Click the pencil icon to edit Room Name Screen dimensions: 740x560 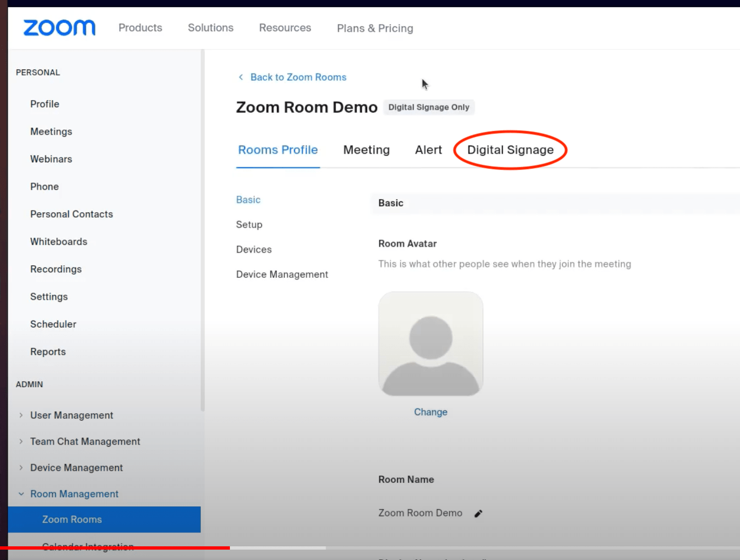pos(478,513)
